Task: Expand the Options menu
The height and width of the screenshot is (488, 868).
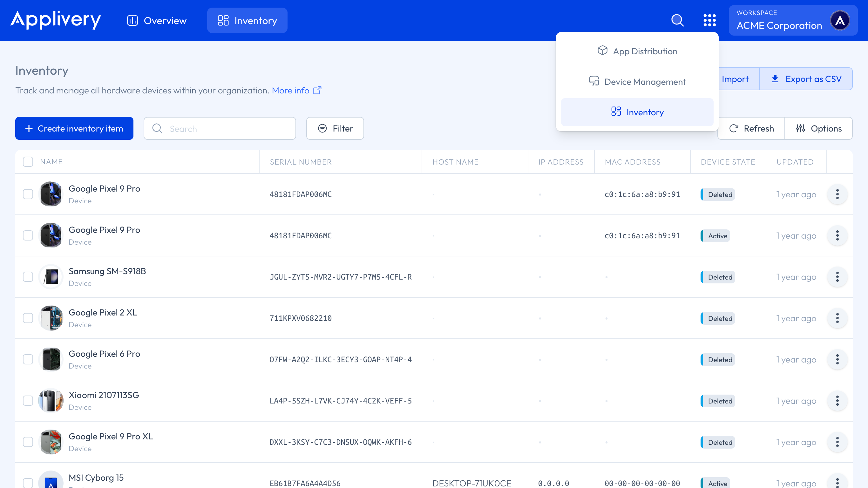Action: (818, 128)
